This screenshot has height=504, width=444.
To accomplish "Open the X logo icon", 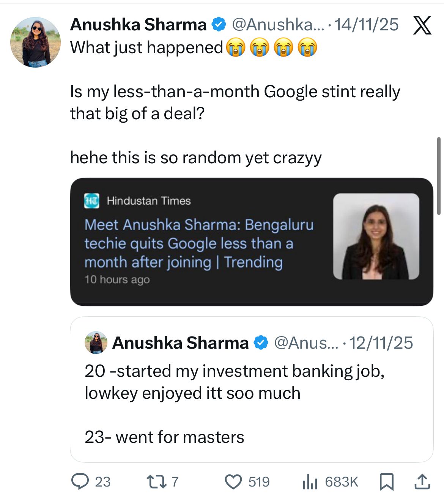I will [x=422, y=25].
